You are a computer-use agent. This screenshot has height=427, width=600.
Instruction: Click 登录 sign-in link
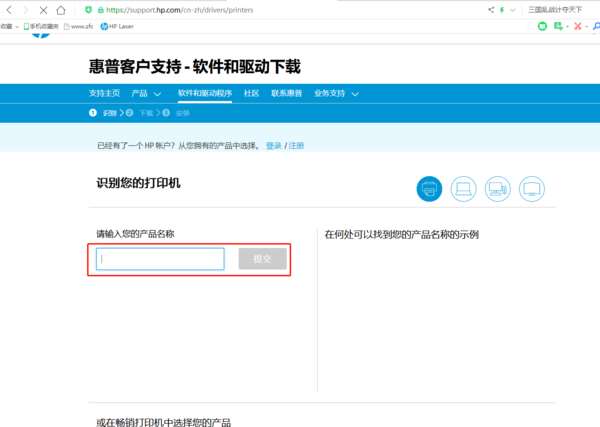274,146
